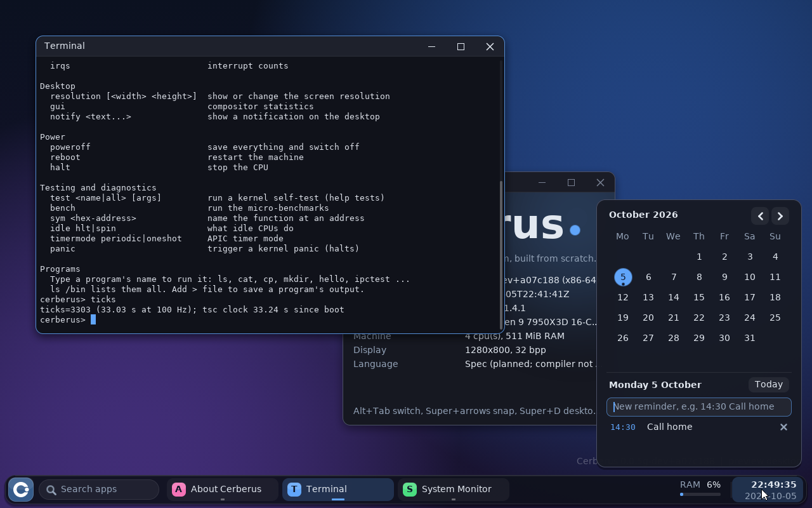This screenshot has height=508, width=812.
Task: Select October 11 in the calendar
Action: point(775,277)
